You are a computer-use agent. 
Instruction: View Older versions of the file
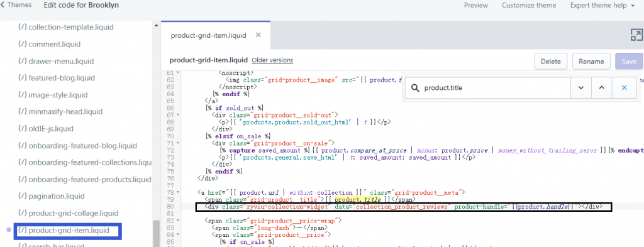(x=272, y=60)
